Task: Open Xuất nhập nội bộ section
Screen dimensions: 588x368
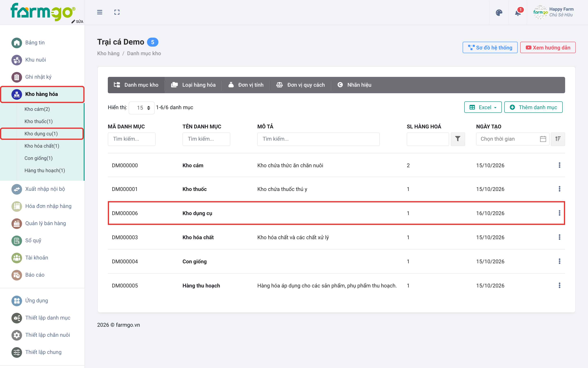Action: pos(45,189)
